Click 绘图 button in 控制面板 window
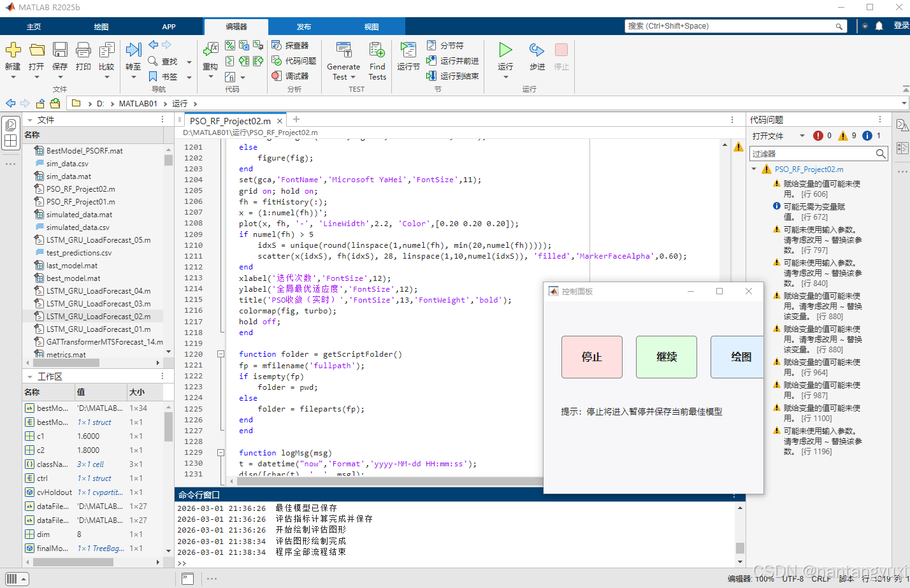Image resolution: width=910 pixels, height=588 pixels. 737,357
